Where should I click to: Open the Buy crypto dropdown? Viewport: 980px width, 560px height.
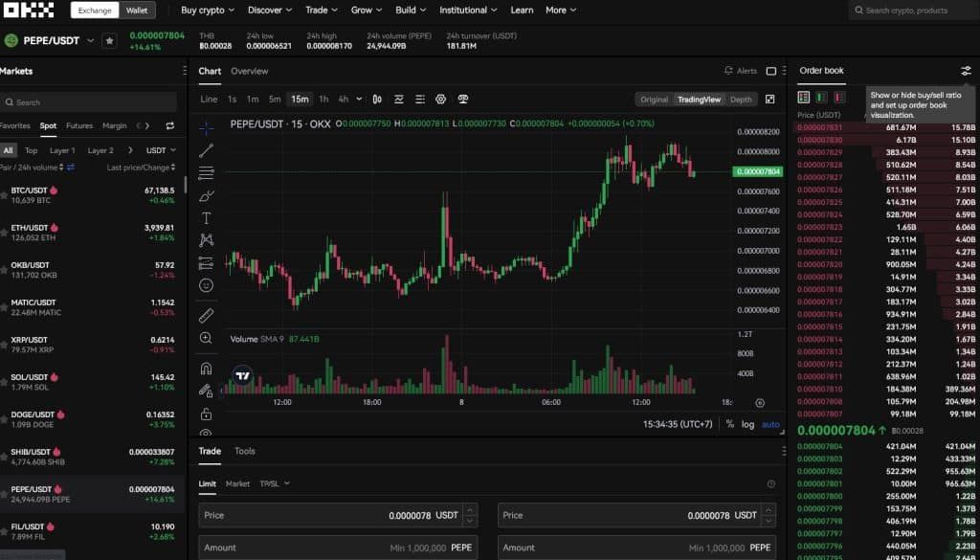click(208, 10)
